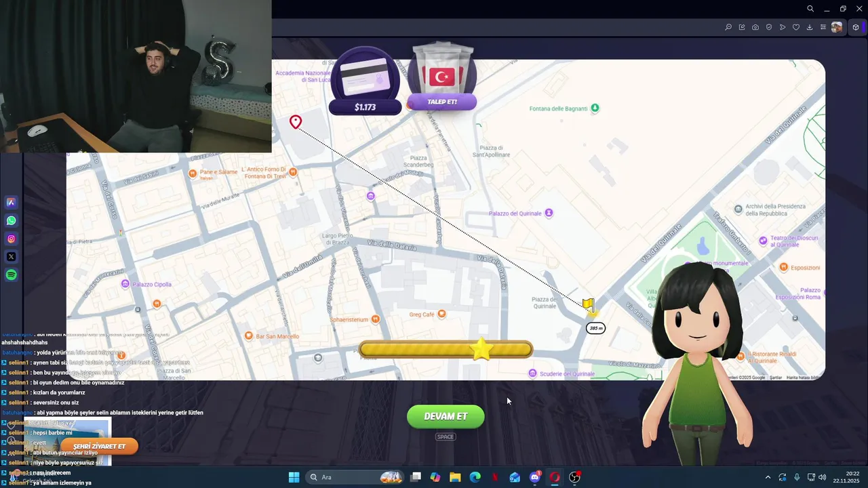This screenshot has height=488, width=868.
Task: Open Task View in the taskbar
Action: pyautogui.click(x=416, y=477)
